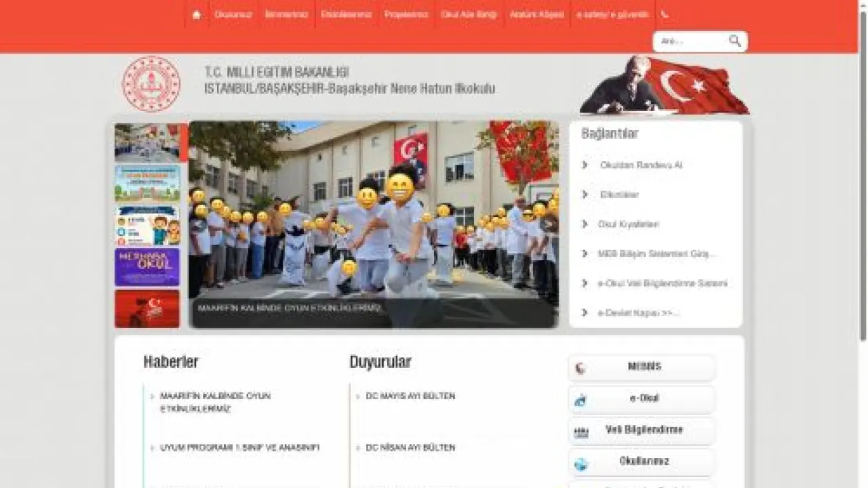Open the Okul Kıyafetleri link

629,224
